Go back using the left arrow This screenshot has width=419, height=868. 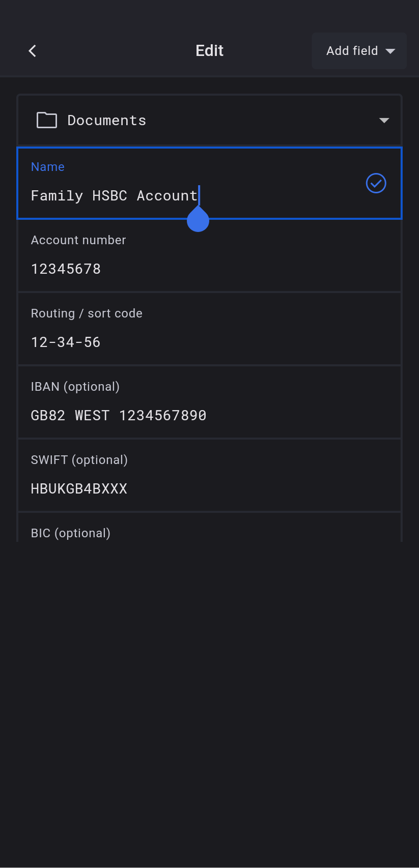33,51
